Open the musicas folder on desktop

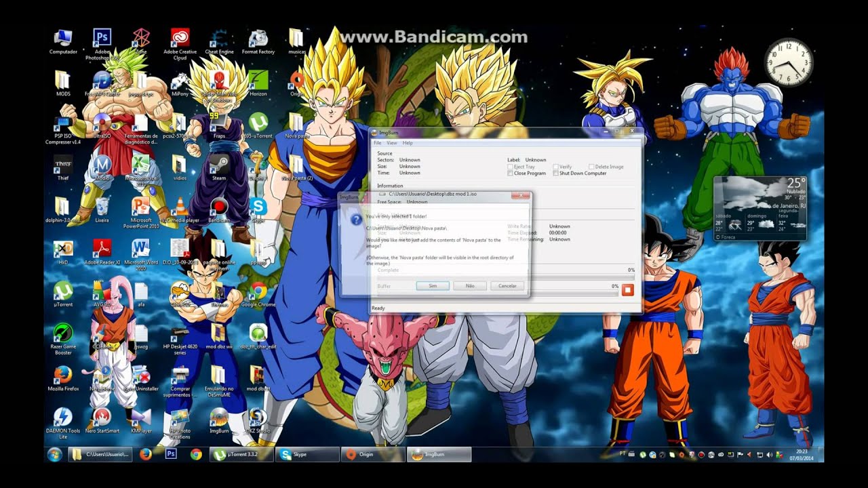point(296,42)
